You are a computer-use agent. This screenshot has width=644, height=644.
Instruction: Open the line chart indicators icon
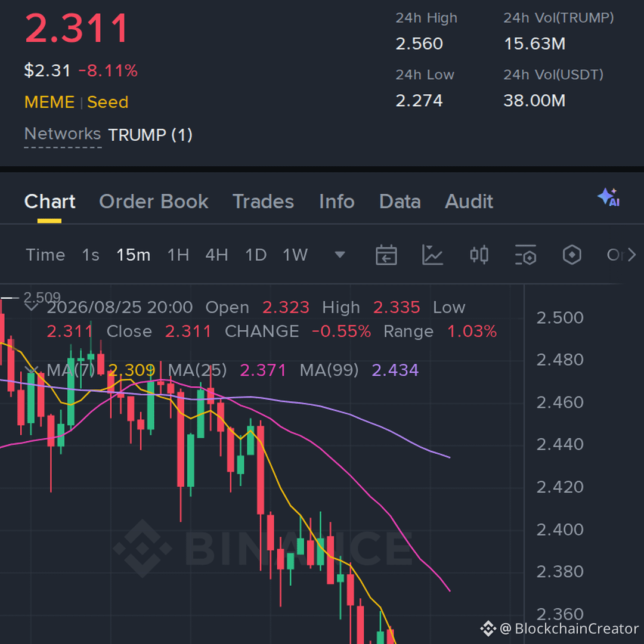pos(432,255)
